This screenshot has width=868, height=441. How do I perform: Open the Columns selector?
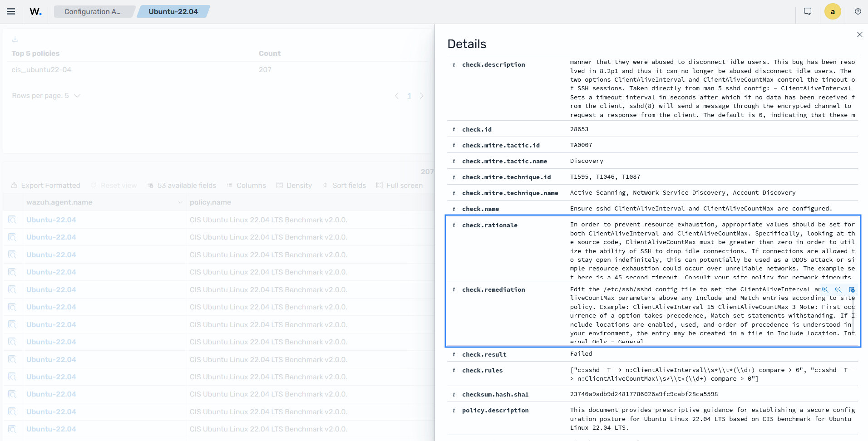click(247, 186)
